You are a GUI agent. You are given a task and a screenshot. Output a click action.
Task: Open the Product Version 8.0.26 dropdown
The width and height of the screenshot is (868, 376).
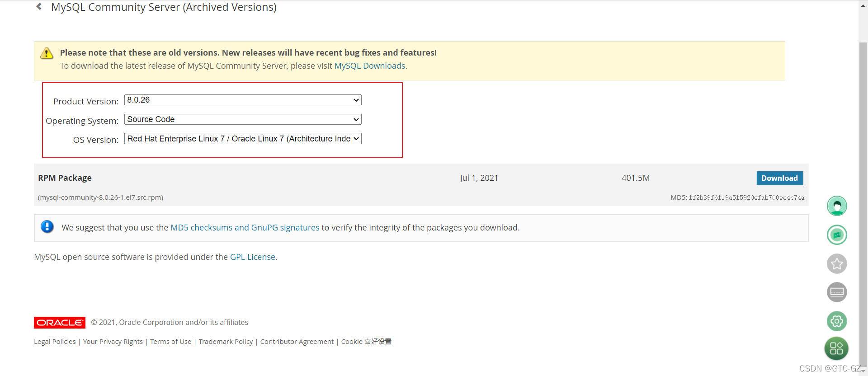pyautogui.click(x=243, y=100)
